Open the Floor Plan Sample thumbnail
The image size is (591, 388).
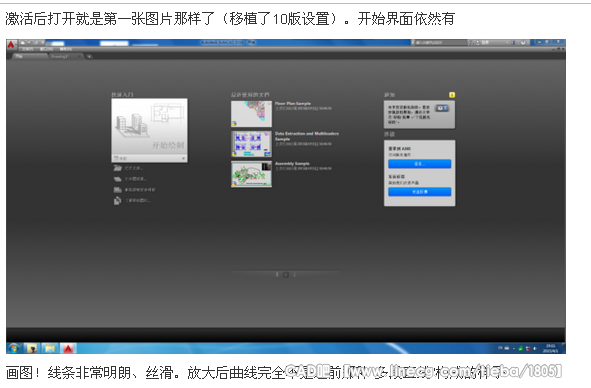[x=251, y=113]
